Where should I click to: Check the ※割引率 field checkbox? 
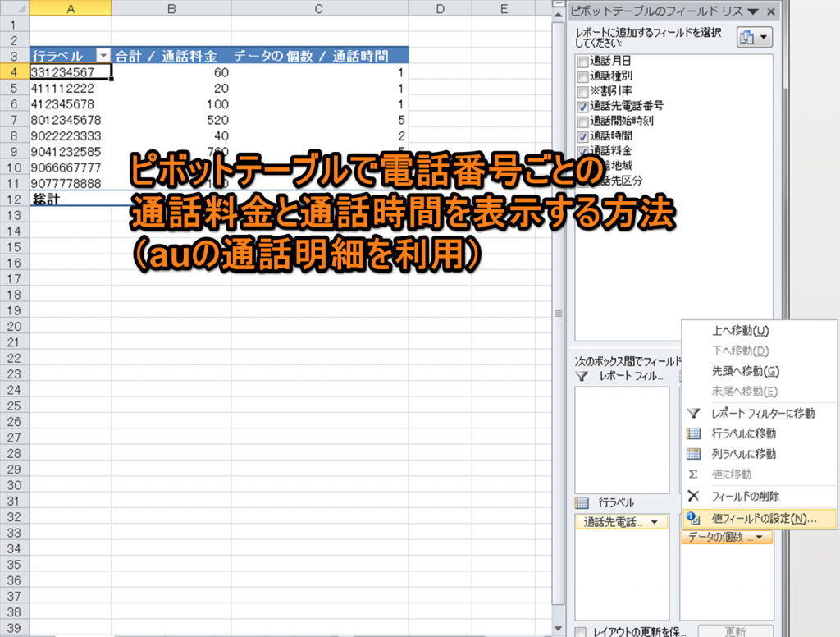point(583,92)
